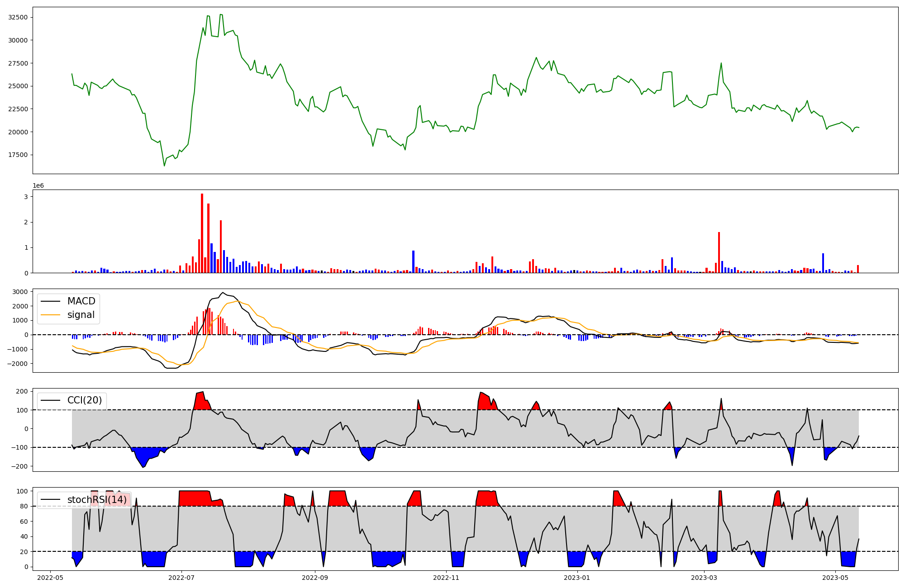The height and width of the screenshot is (588, 905).
Task: Click the black MACD line swatch in legend
Action: 51,302
